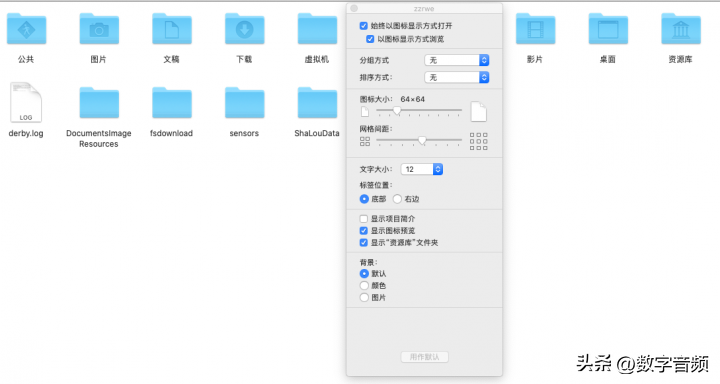Click the tight grid spacing icon
The image size is (720, 384).
coord(365,141)
